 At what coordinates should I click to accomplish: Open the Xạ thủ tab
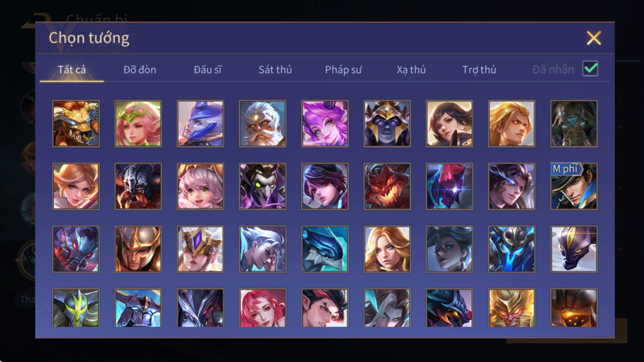tap(411, 70)
